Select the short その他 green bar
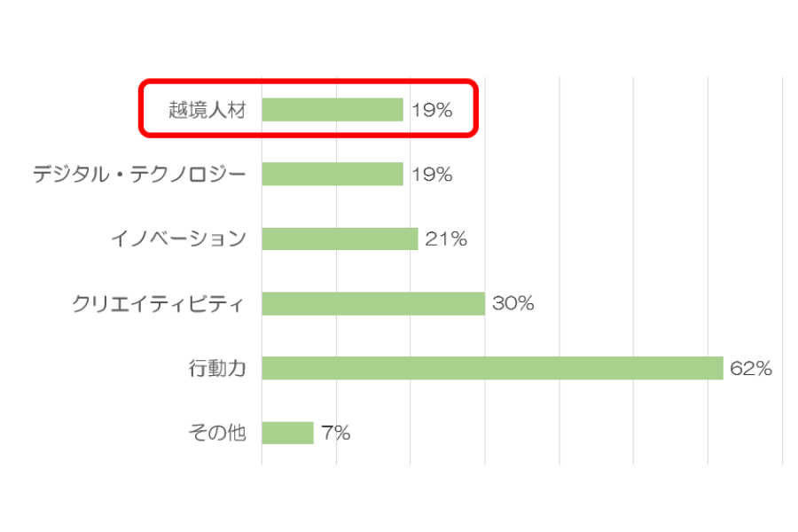798x532 pixels. (x=287, y=433)
